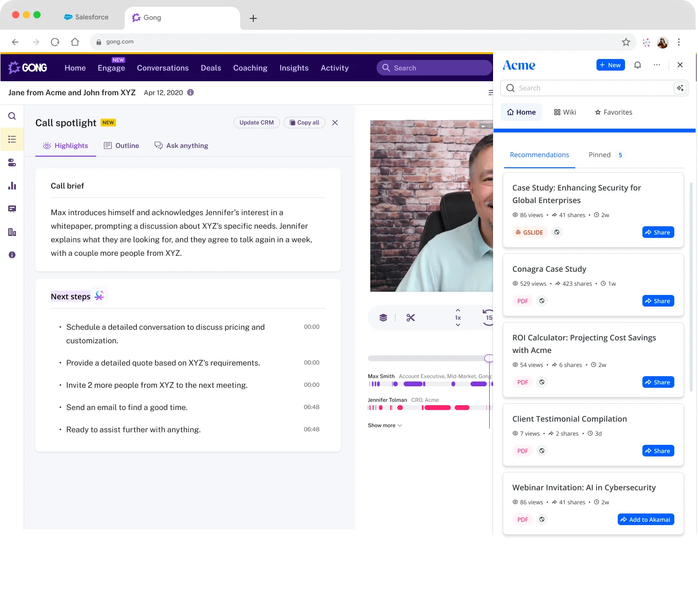Open the browser profile avatar

[x=663, y=42]
